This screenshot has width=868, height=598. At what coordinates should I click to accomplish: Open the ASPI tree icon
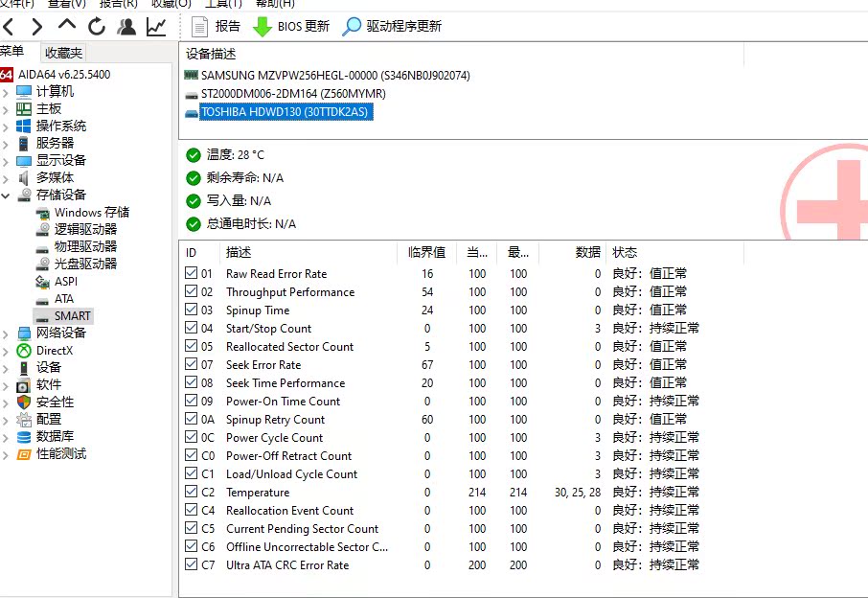tap(42, 282)
